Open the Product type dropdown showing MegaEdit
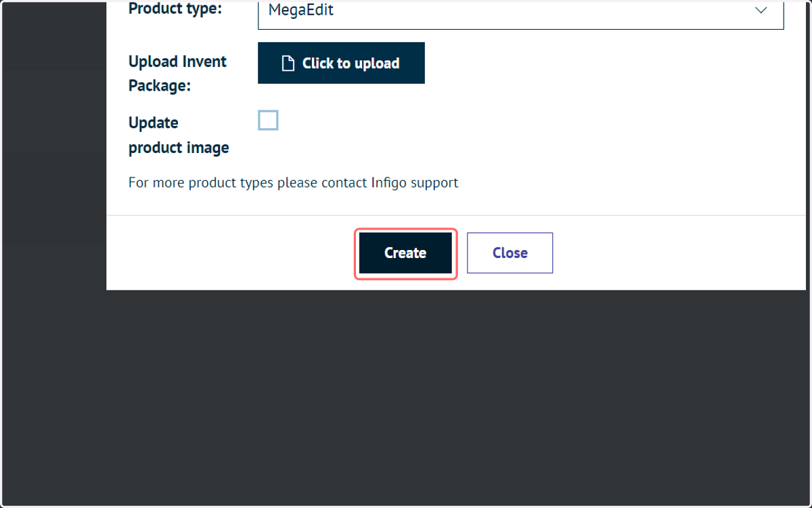Image resolution: width=812 pixels, height=508 pixels. coord(520,14)
